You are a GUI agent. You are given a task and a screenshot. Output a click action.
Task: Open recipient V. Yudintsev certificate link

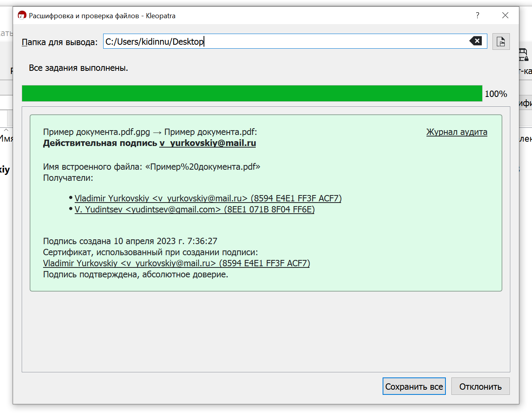click(x=194, y=209)
